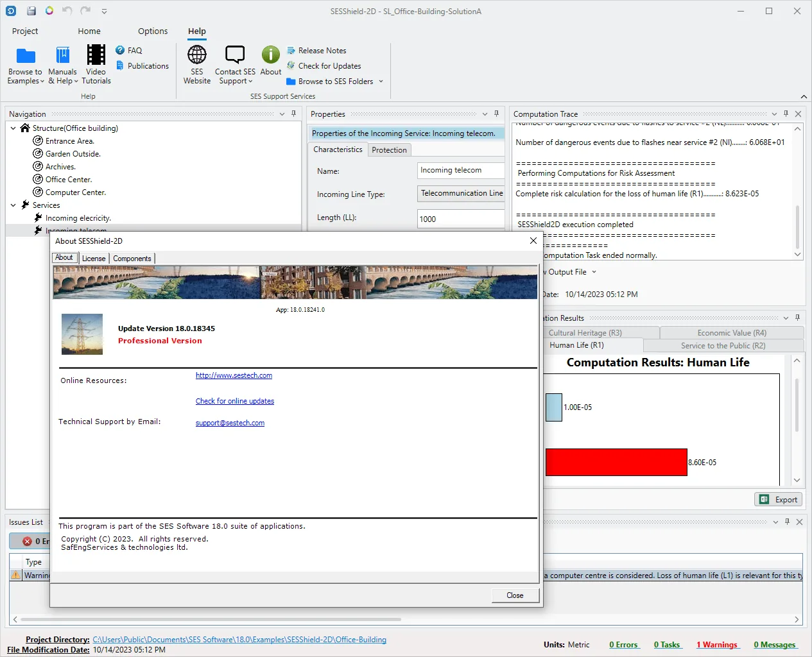Collapse the ribbon with the chevron
Screen dimensions: 812x657
click(804, 96)
